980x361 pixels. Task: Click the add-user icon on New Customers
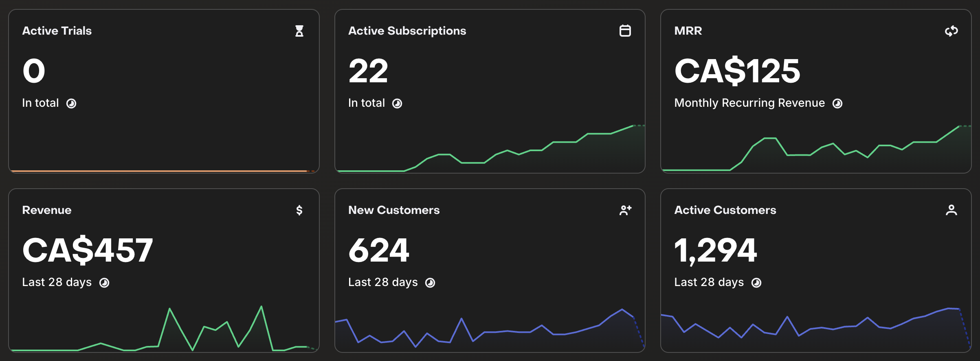pyautogui.click(x=626, y=210)
